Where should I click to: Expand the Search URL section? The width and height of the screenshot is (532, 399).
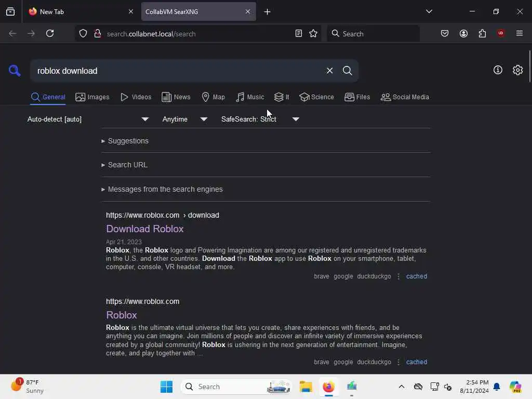[124, 165]
